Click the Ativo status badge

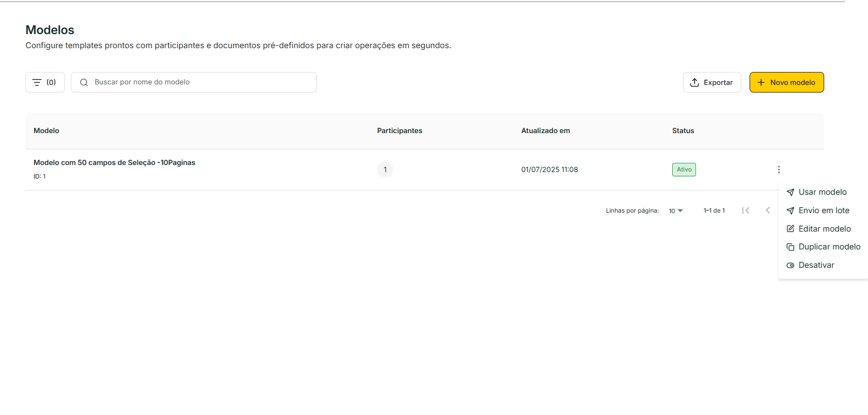coord(684,169)
